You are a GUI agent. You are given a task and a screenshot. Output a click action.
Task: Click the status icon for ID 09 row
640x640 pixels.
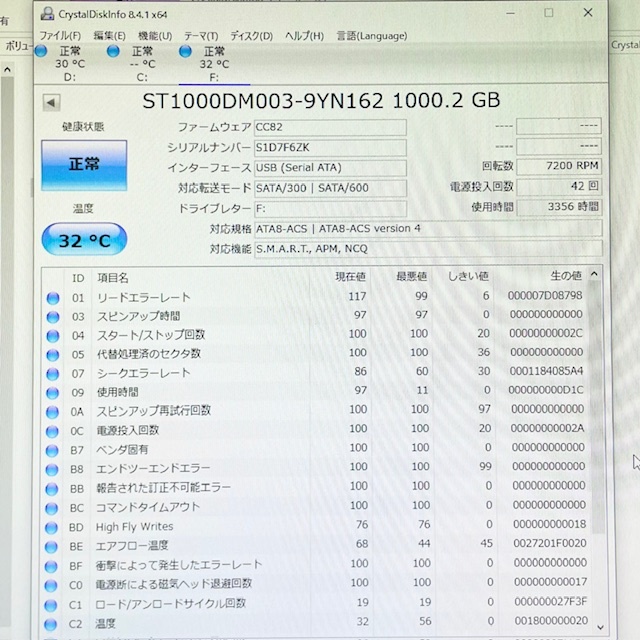[52, 393]
